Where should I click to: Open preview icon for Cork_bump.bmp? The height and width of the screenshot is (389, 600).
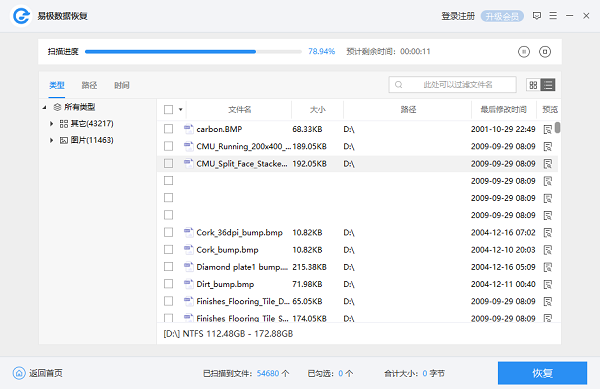[548, 250]
